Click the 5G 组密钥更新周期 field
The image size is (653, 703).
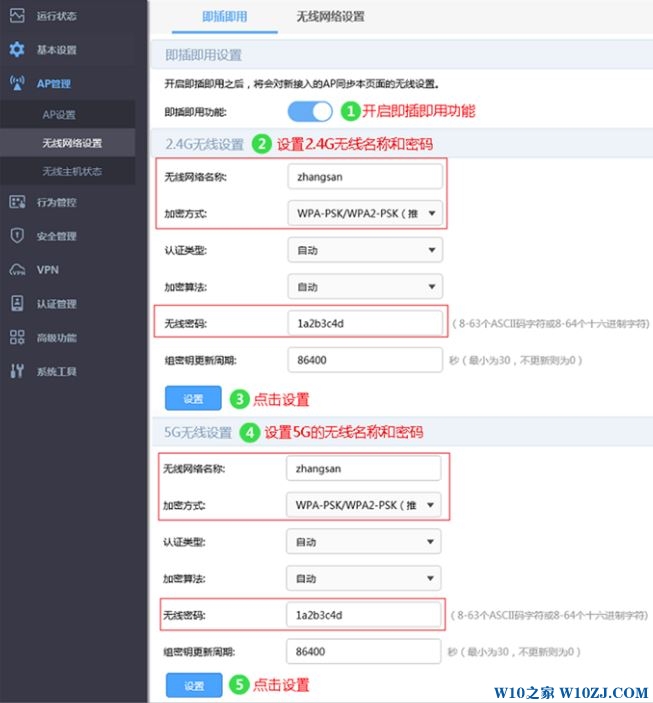364,651
